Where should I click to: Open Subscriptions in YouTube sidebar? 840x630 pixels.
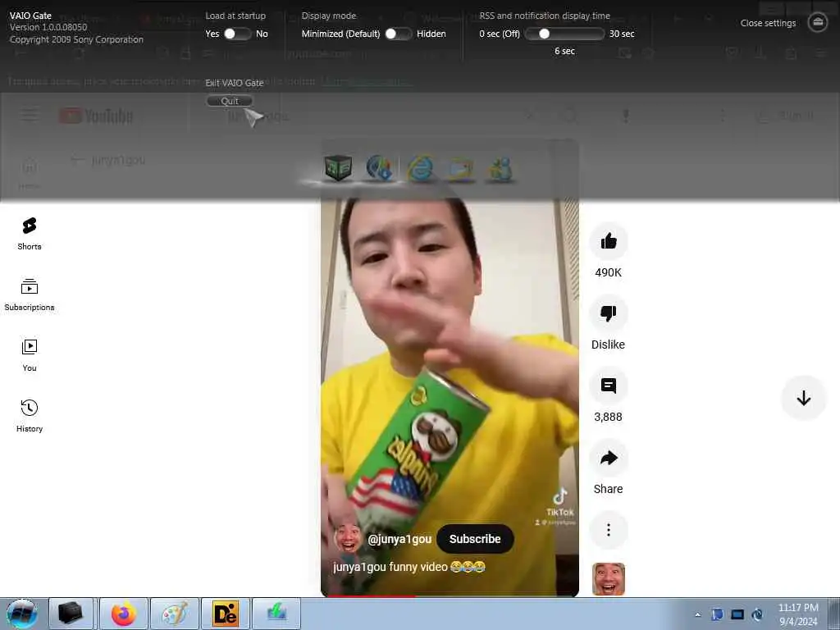(x=30, y=294)
